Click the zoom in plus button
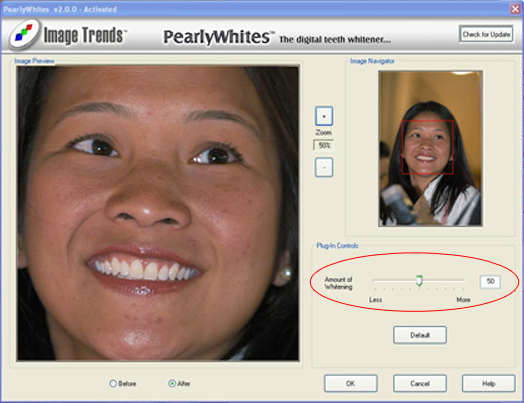 coord(324,116)
